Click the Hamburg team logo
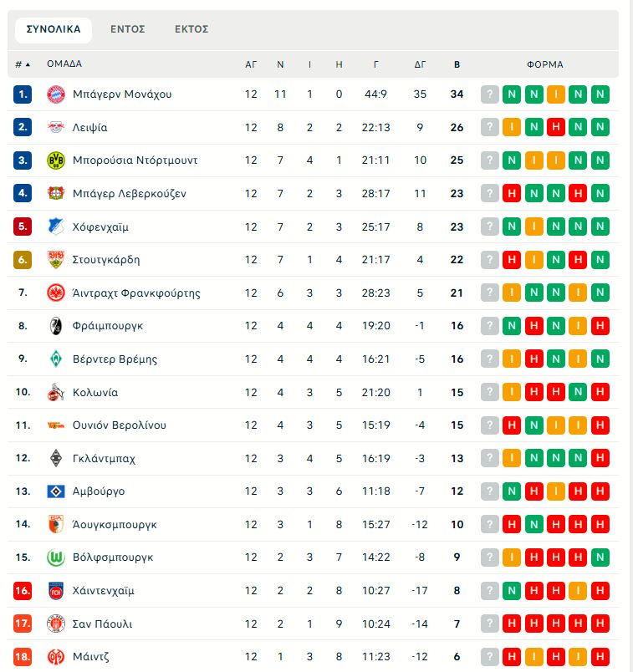Viewport: 633px width, 672px height. coord(56,491)
